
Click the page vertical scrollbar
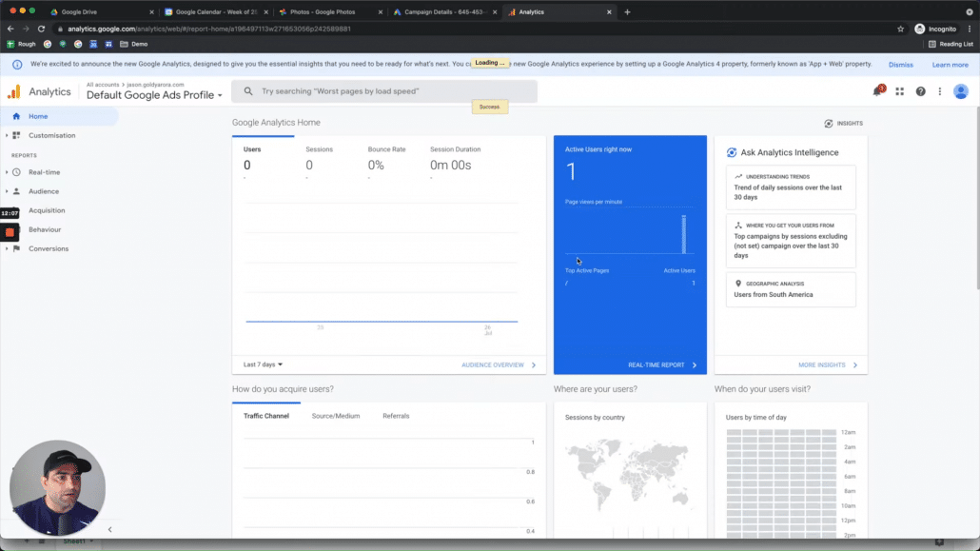point(976,198)
